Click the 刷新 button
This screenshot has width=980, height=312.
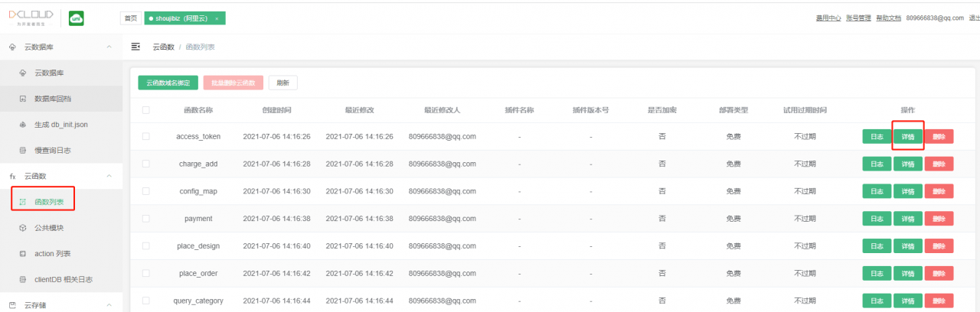click(283, 83)
